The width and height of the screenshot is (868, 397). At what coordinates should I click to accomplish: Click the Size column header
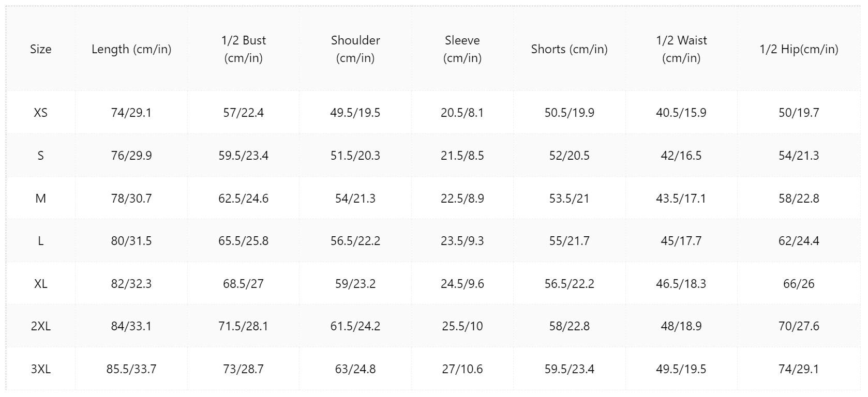[x=40, y=49]
